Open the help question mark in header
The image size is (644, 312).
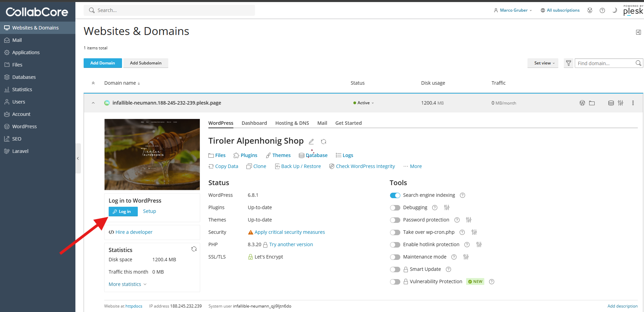pyautogui.click(x=602, y=10)
